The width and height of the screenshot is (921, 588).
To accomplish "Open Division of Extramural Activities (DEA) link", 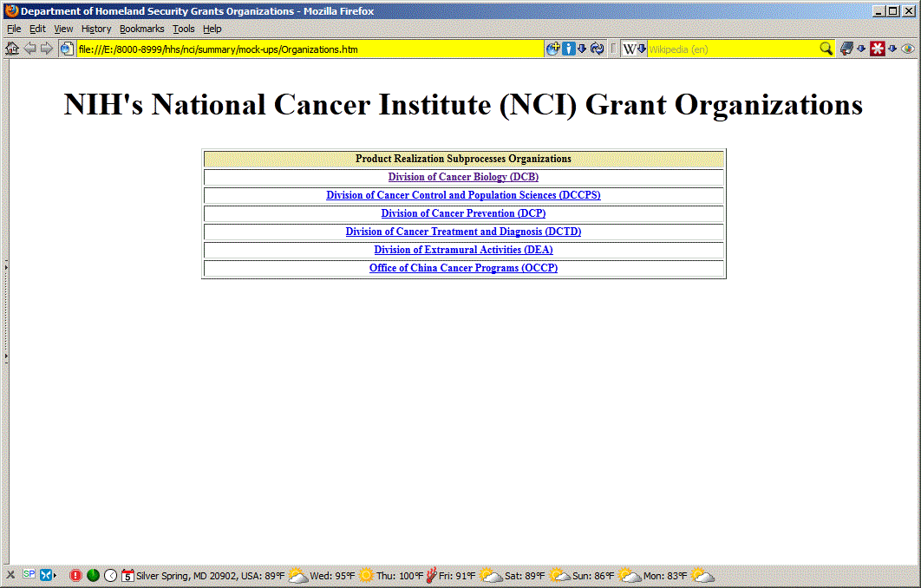I will pyautogui.click(x=463, y=250).
